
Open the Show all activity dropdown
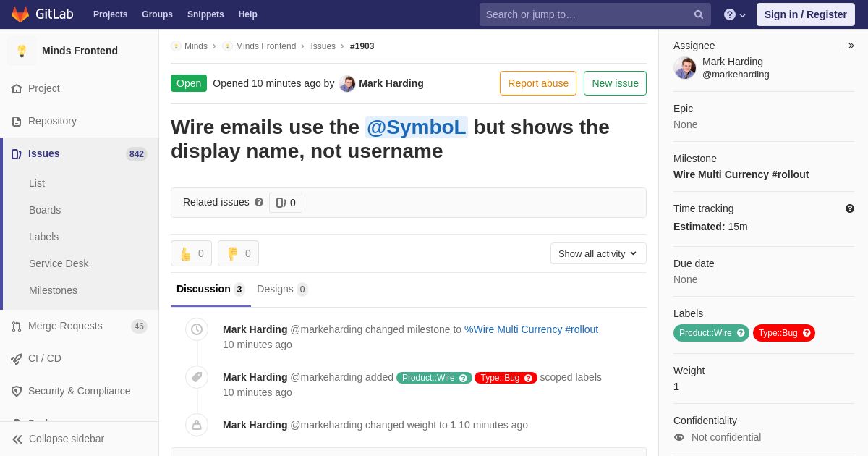(598, 253)
